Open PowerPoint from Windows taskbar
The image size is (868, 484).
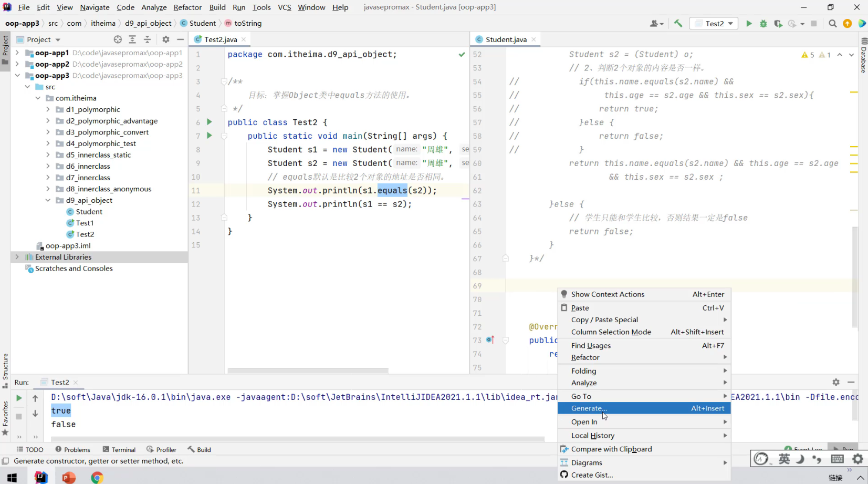click(x=69, y=477)
